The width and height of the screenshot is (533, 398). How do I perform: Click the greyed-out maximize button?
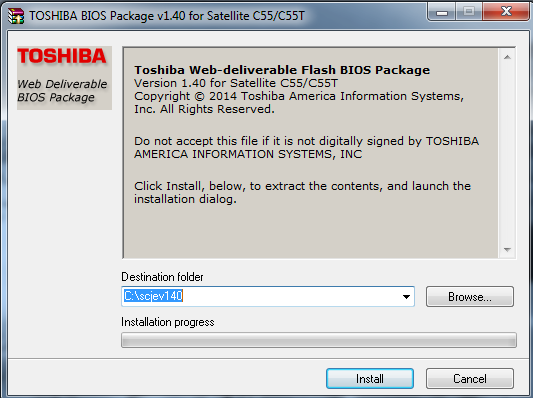469,12
